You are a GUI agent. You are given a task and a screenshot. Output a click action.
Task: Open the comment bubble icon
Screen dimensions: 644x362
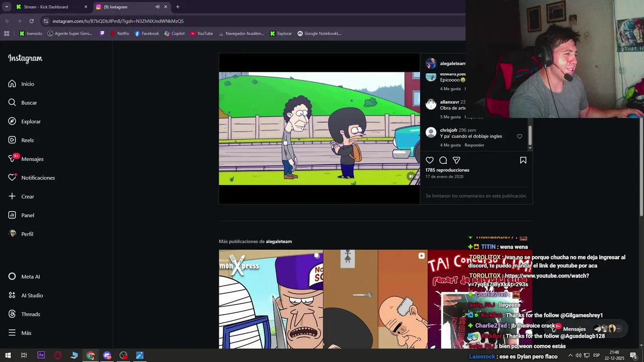443,160
